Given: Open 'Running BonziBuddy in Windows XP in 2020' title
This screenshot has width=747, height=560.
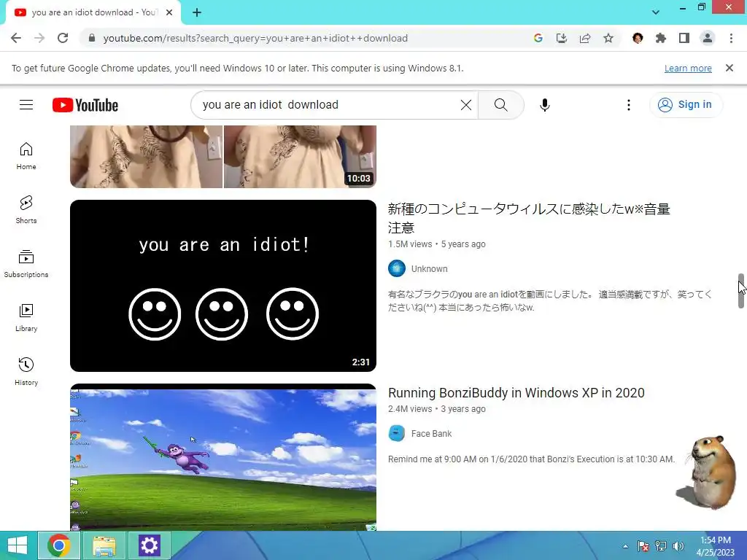Looking at the screenshot, I should tap(516, 393).
